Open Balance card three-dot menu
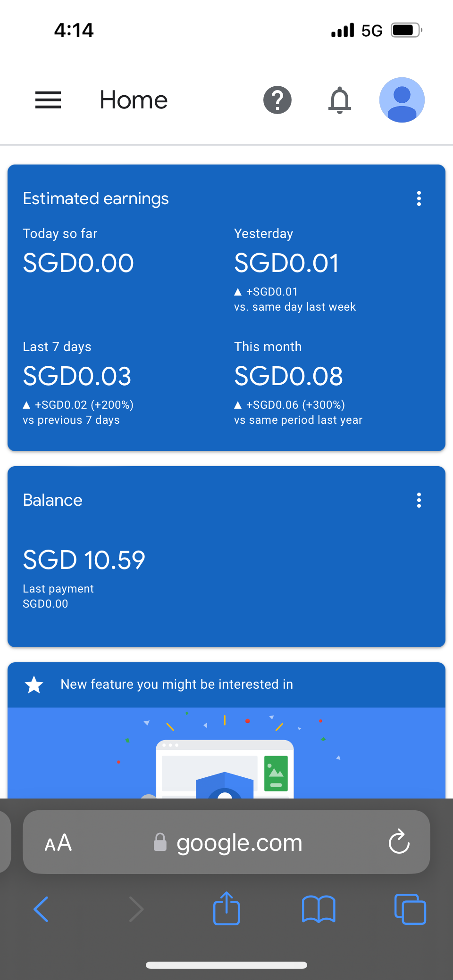The width and height of the screenshot is (453, 980). [x=419, y=500]
